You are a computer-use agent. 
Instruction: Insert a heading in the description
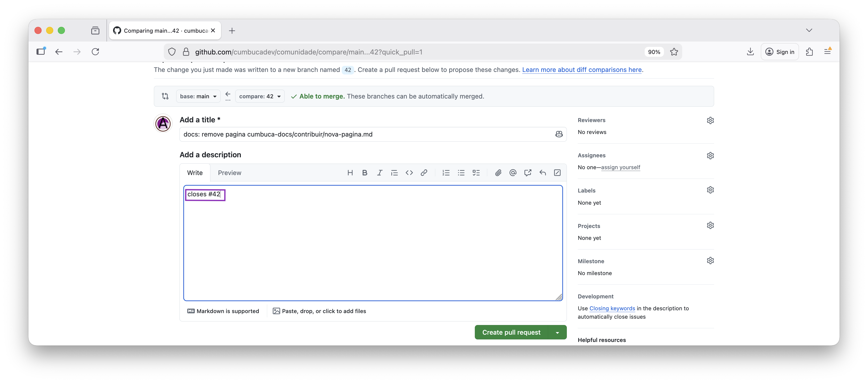(x=350, y=173)
